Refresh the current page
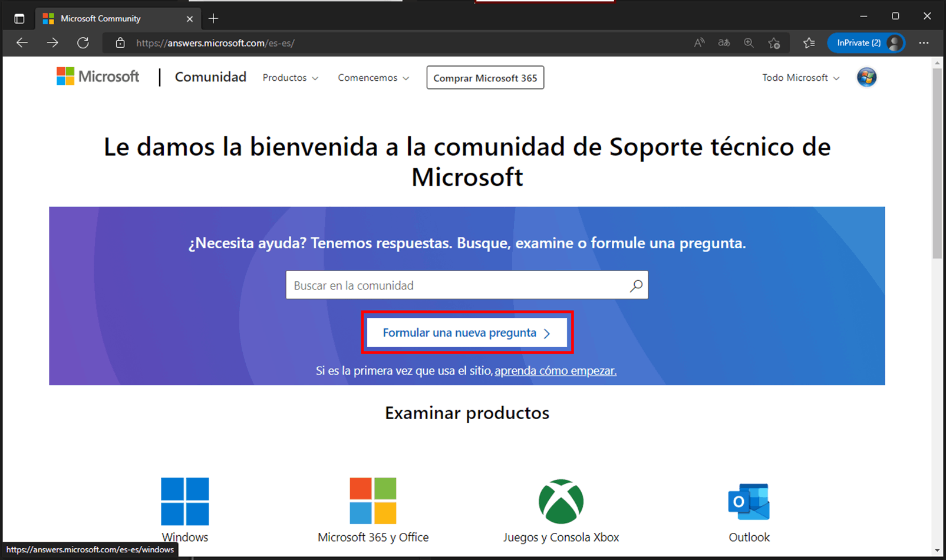The width and height of the screenshot is (946, 560). pyautogui.click(x=83, y=42)
